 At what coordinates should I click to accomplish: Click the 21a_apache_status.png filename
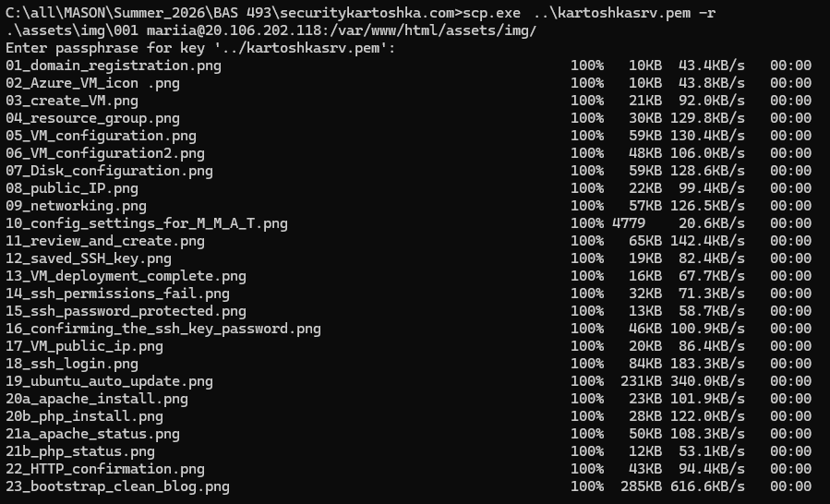coord(92,434)
